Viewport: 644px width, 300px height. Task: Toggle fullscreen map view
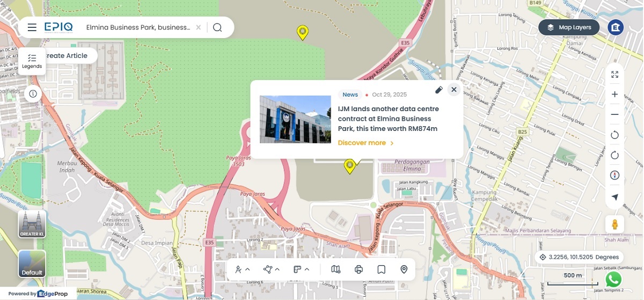tap(615, 75)
